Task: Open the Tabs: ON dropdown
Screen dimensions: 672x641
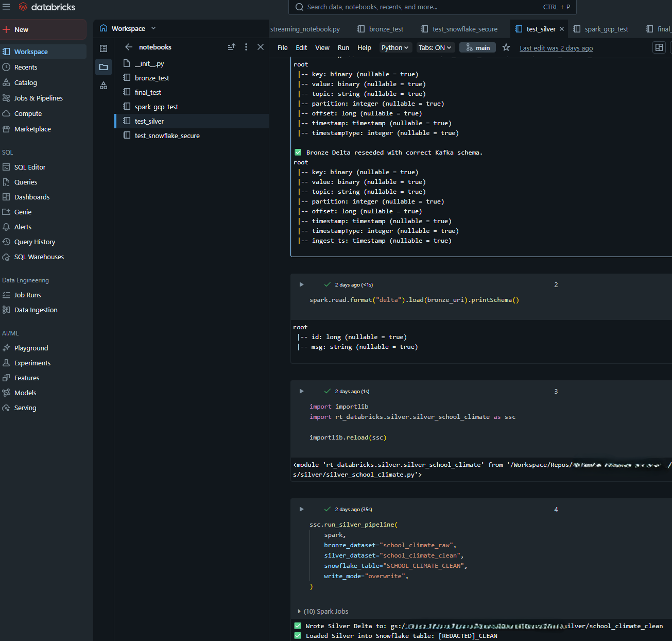Action: 435,47
